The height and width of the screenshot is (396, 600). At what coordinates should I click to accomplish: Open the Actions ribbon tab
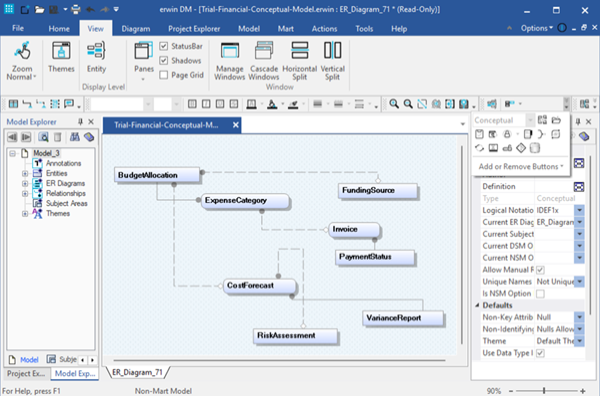[x=324, y=29]
